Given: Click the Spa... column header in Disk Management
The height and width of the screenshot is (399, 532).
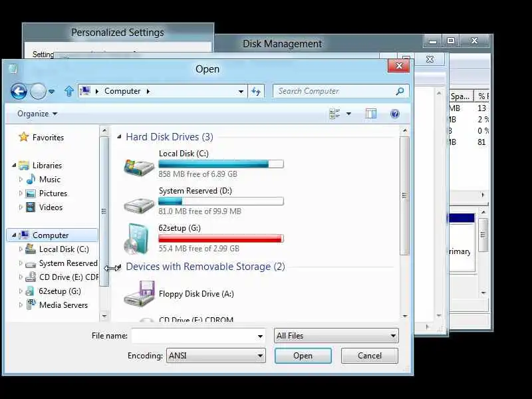Looking at the screenshot, I should click(x=460, y=96).
